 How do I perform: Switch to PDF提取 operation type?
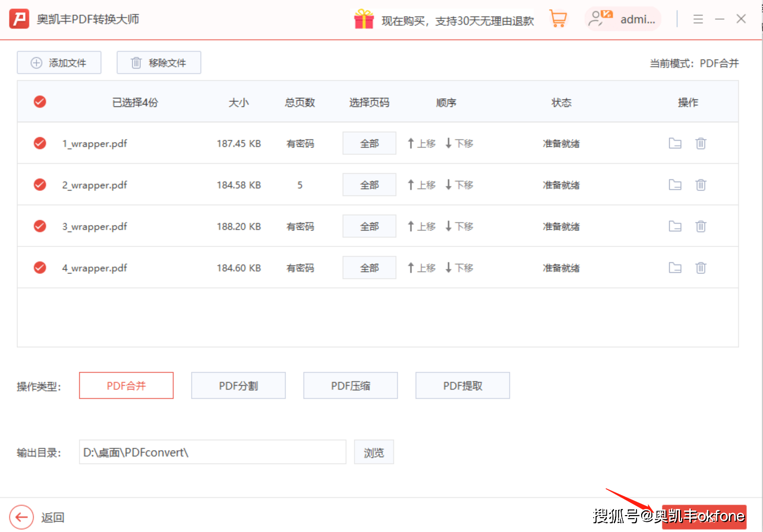point(462,386)
